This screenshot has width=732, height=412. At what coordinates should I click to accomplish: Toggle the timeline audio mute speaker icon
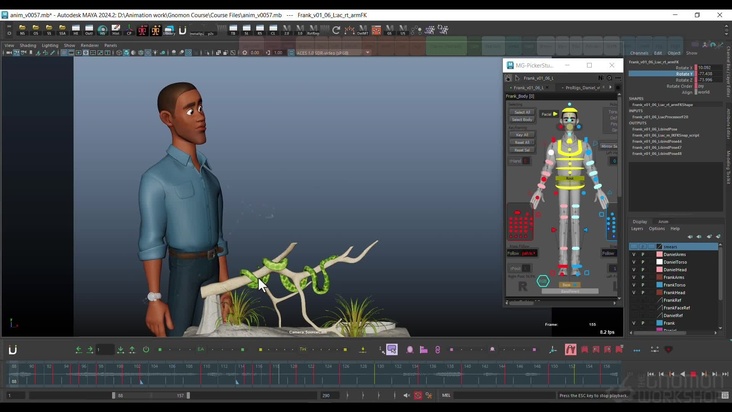coord(407,395)
